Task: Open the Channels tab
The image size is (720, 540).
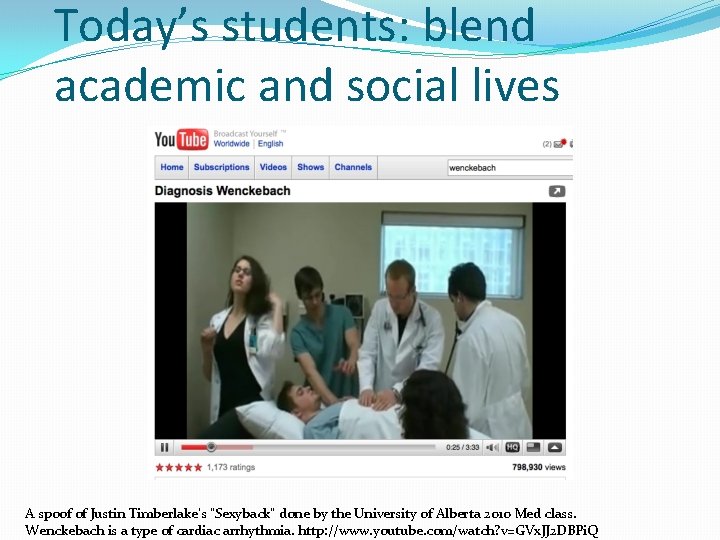Action: 353,167
